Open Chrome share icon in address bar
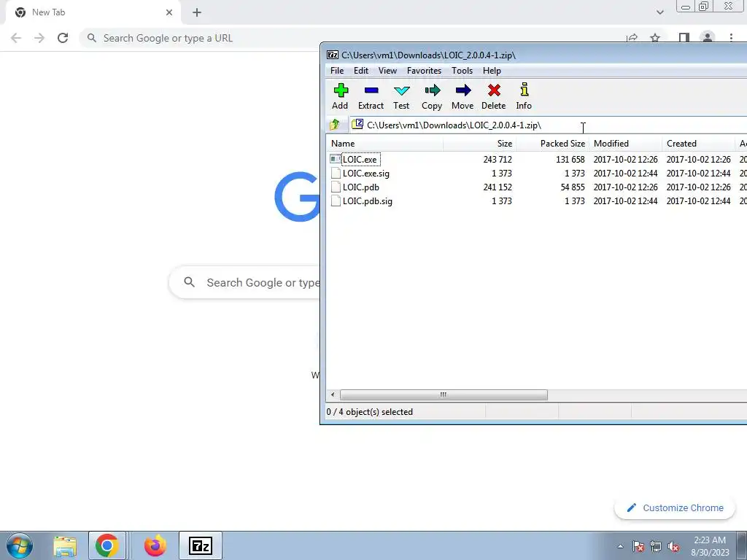This screenshot has width=747, height=560. coord(632,38)
